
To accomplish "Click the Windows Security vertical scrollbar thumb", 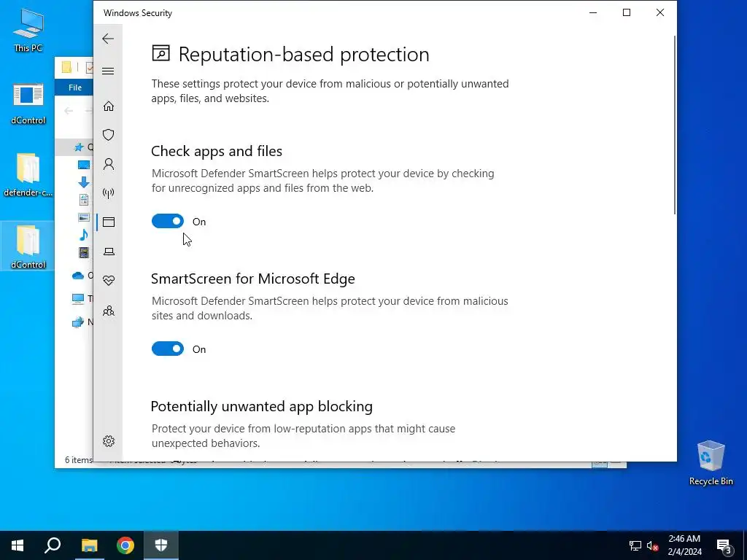I will point(675,125).
